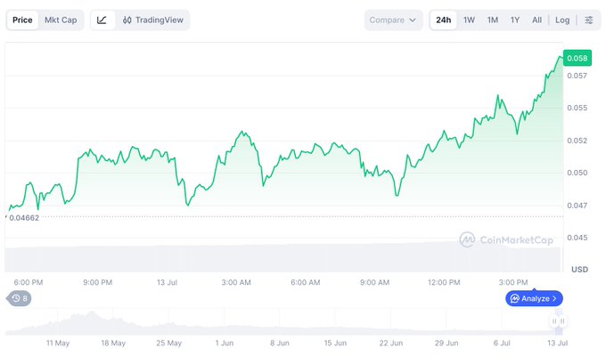Switch to the 1M time range
Image resolution: width=606 pixels, height=364 pixels.
coord(492,20)
